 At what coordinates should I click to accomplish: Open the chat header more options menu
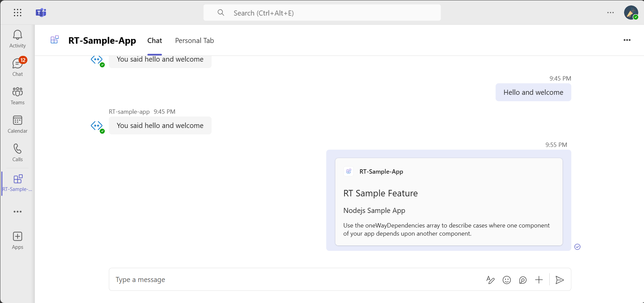click(x=627, y=40)
